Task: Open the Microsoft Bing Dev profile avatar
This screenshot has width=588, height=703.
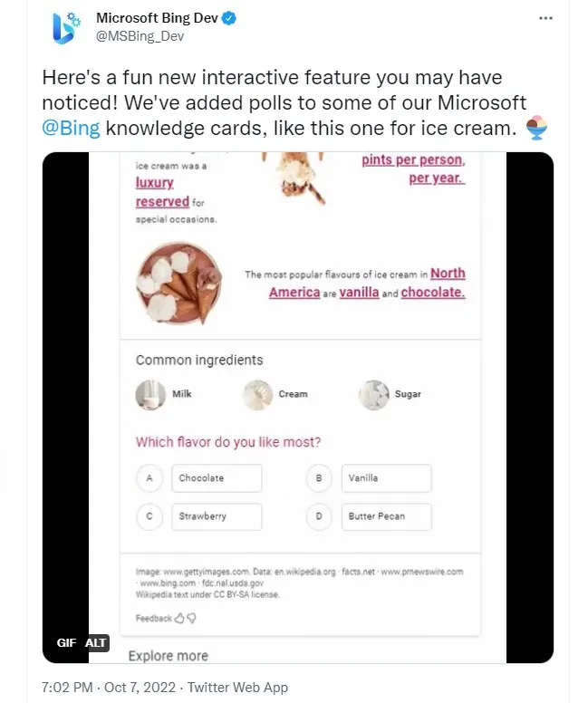Action: [66, 28]
